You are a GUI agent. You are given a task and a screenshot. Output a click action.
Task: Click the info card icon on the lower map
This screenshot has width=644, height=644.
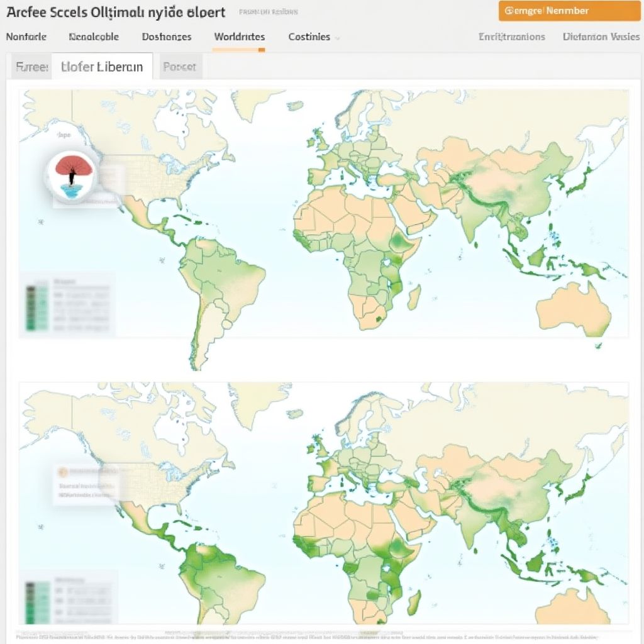coord(62,470)
